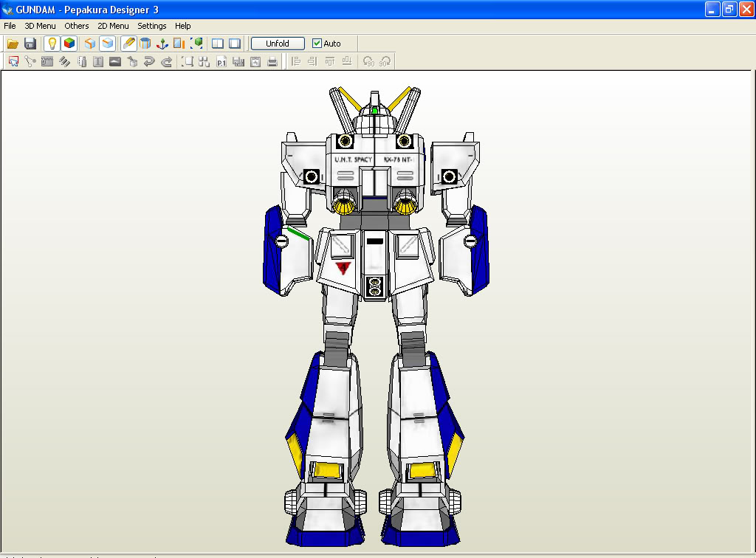Viewport: 756px width, 558px height.
Task: Click the gray 3D box with arrow icon
Action: coord(132,62)
